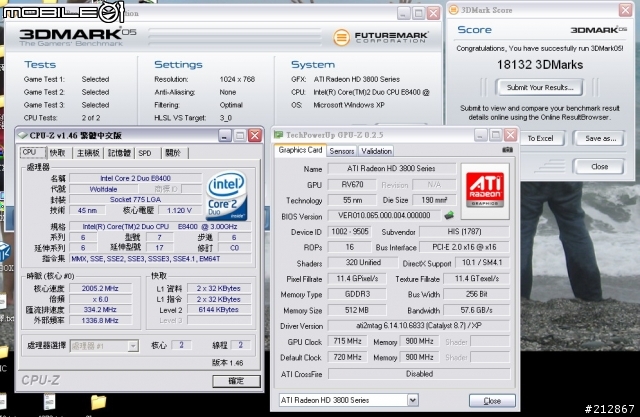Switch to the Sensors tab in GPU-Z
This screenshot has height=417, width=640.
[x=342, y=151]
